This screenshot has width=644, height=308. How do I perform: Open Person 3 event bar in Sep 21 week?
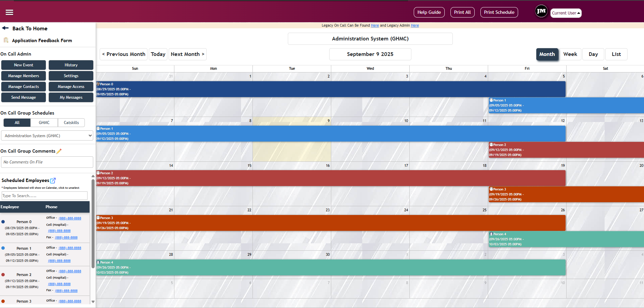pos(331,223)
